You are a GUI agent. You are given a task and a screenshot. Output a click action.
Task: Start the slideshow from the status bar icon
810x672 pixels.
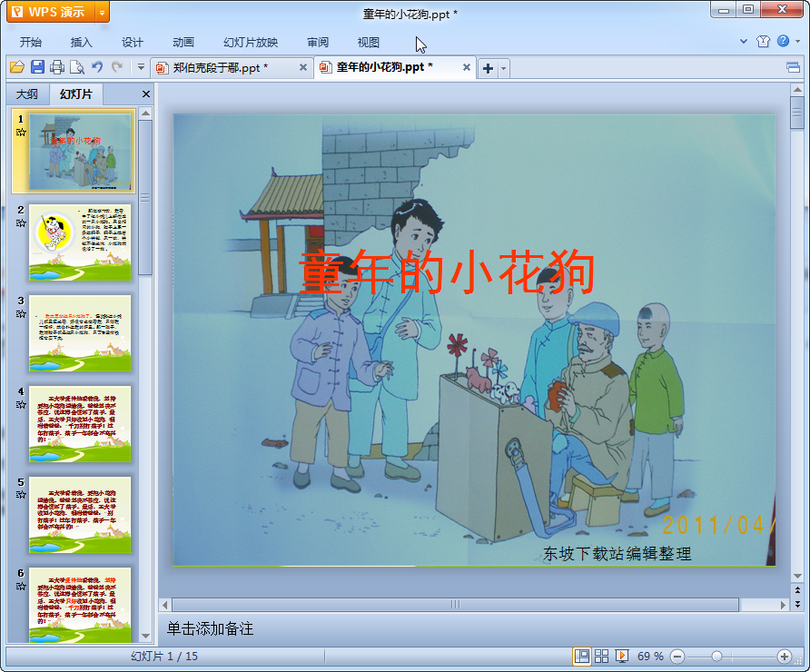click(x=622, y=656)
